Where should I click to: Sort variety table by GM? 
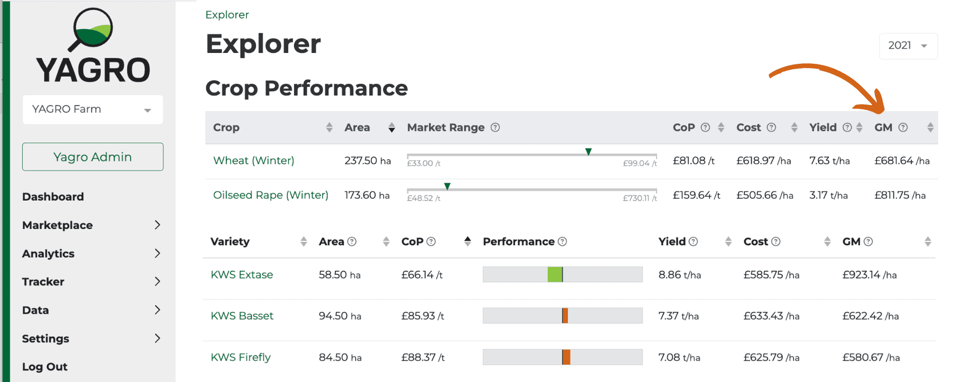[928, 241]
